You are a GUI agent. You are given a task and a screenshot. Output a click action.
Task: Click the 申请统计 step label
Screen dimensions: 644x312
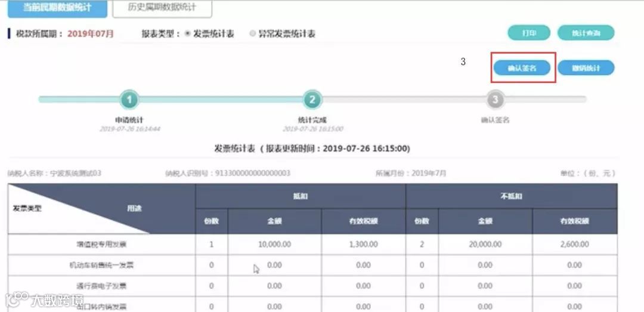coord(129,120)
